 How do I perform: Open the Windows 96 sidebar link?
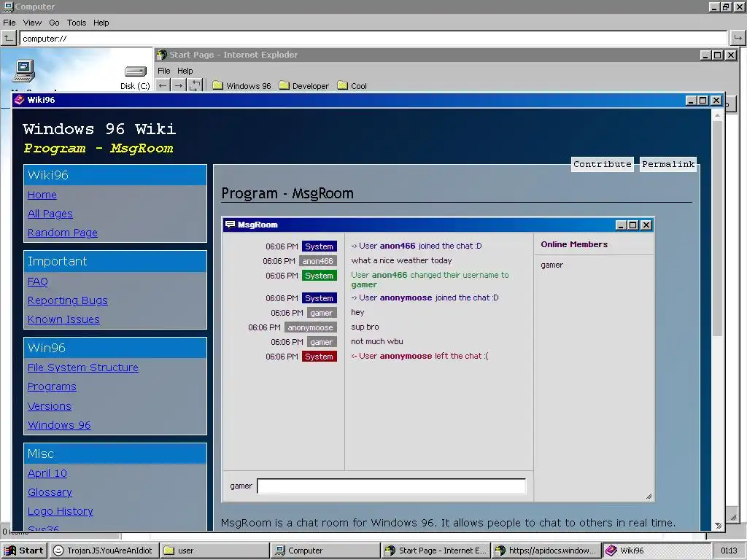click(x=59, y=425)
